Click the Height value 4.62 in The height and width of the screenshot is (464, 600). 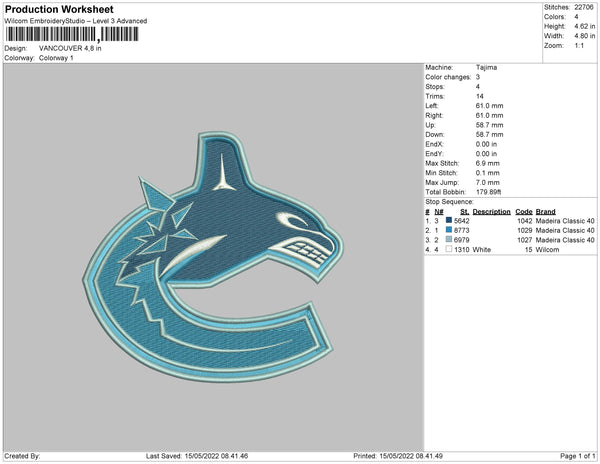(584, 26)
